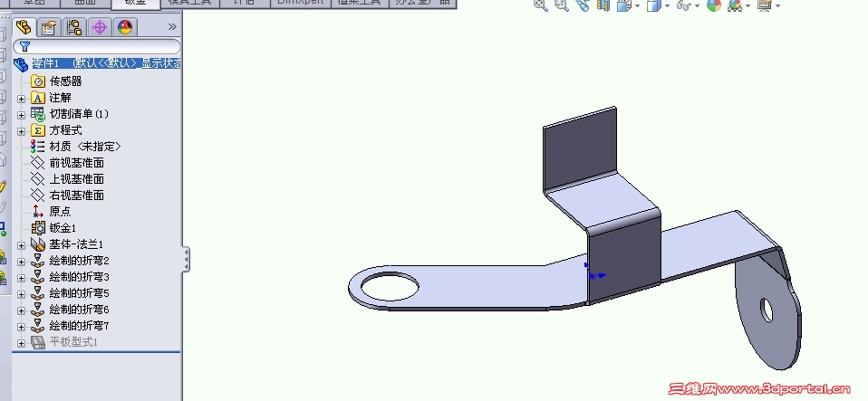
Task: Open the Hide/Show Items dropdown arrow
Action: pos(697,6)
